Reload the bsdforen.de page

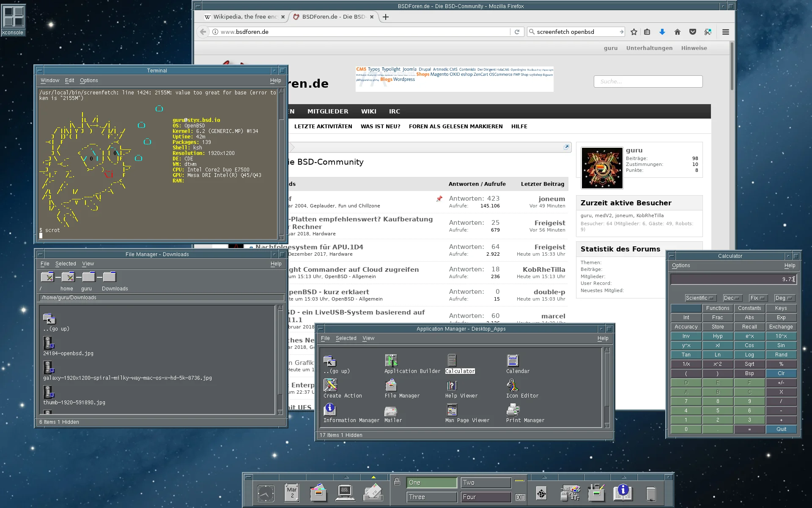517,32
